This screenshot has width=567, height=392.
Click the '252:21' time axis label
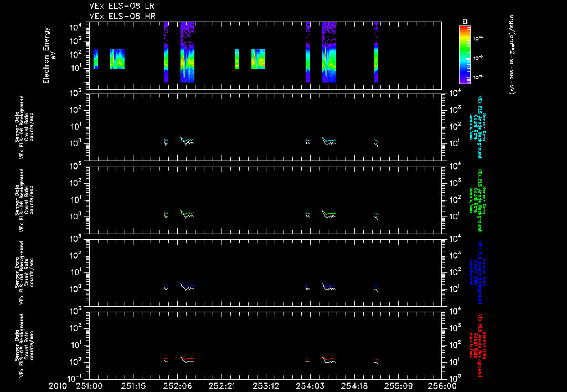pos(221,386)
